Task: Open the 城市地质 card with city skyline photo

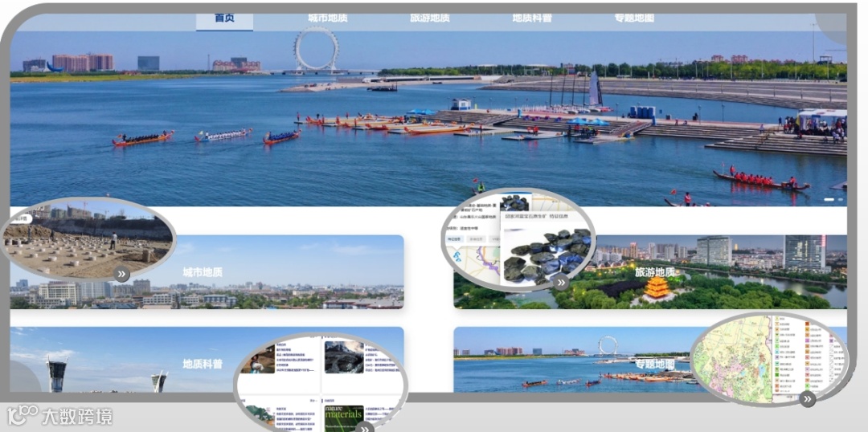Action: coord(207,272)
